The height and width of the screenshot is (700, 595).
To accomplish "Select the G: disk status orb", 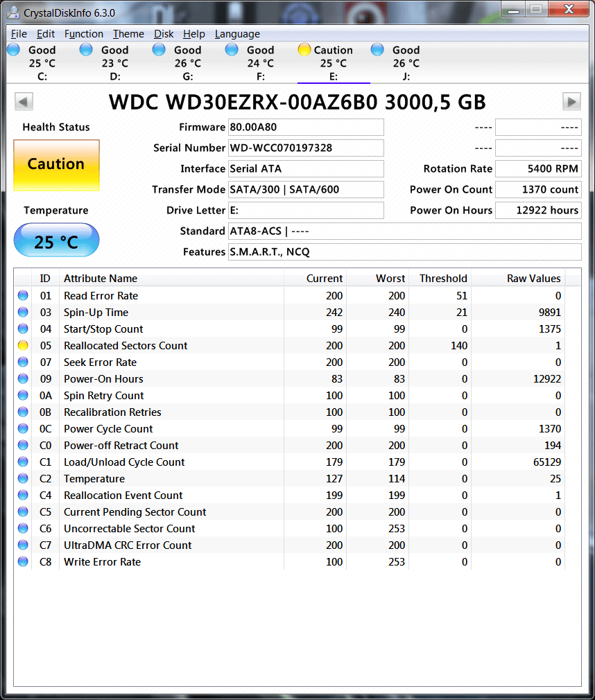I will tap(159, 49).
